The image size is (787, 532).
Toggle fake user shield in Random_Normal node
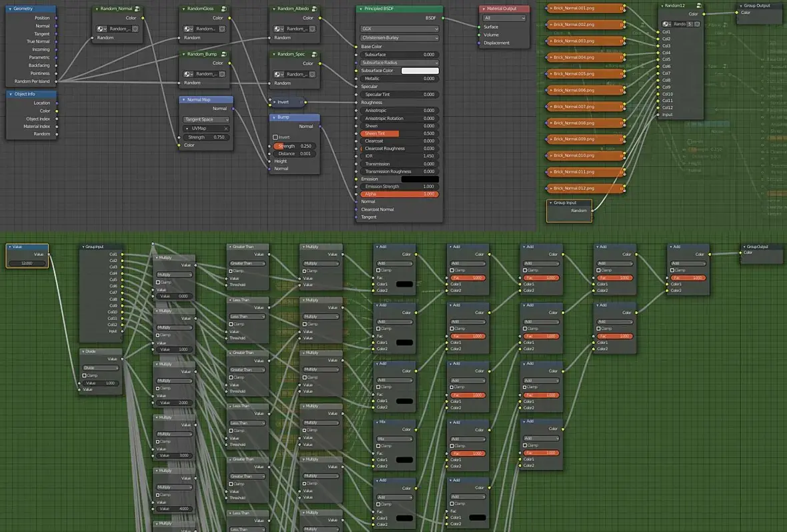pos(135,29)
